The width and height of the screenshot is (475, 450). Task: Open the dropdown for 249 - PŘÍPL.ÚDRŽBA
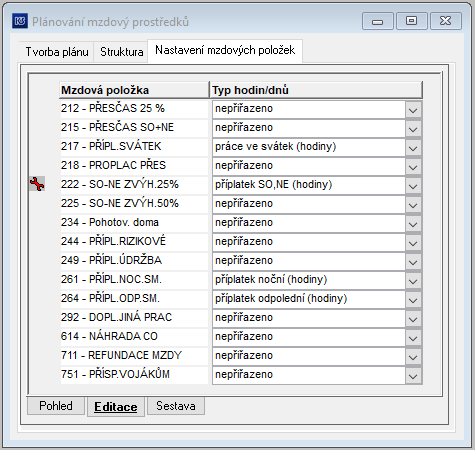click(413, 262)
